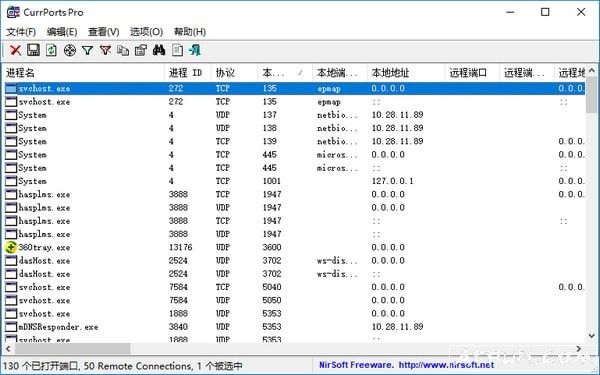Click the red funnel filter icon
The width and height of the screenshot is (600, 375).
105,50
